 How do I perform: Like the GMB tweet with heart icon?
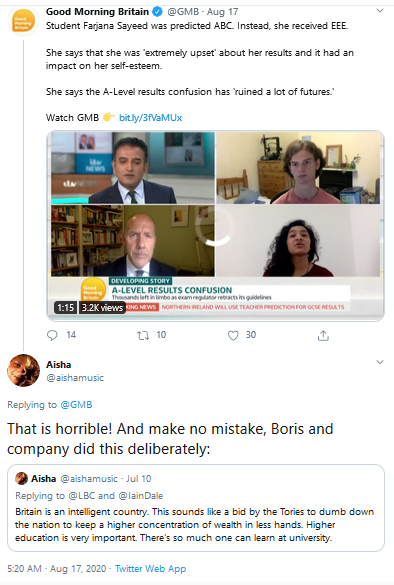click(233, 335)
